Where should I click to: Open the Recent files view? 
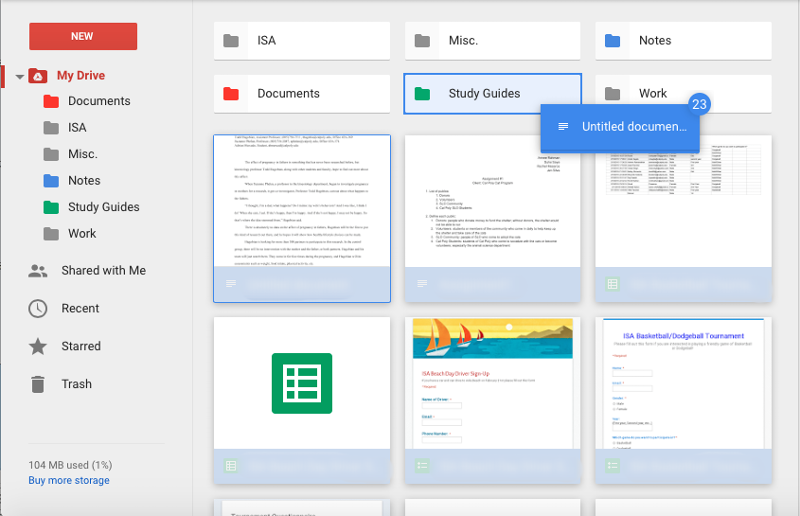80,308
